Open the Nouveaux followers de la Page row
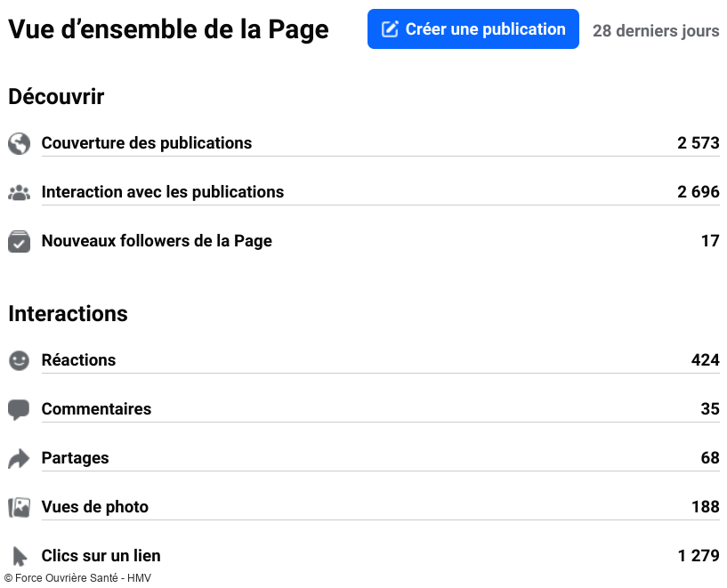Screen dimensions: 727x588 coord(157,241)
